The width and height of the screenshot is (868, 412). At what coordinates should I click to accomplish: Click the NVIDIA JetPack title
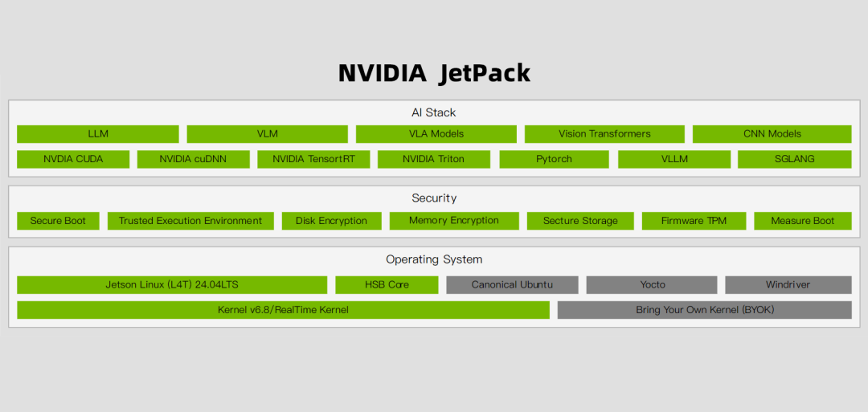434,73
